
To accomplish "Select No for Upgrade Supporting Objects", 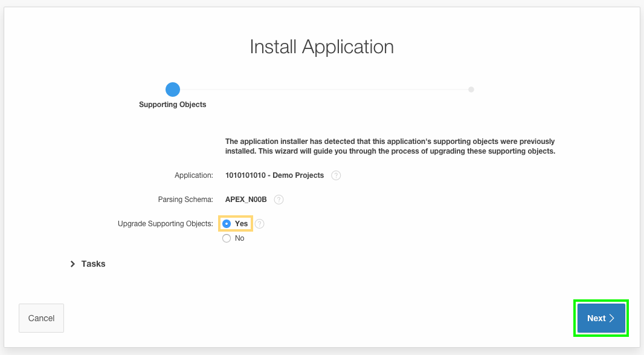I will click(x=227, y=238).
